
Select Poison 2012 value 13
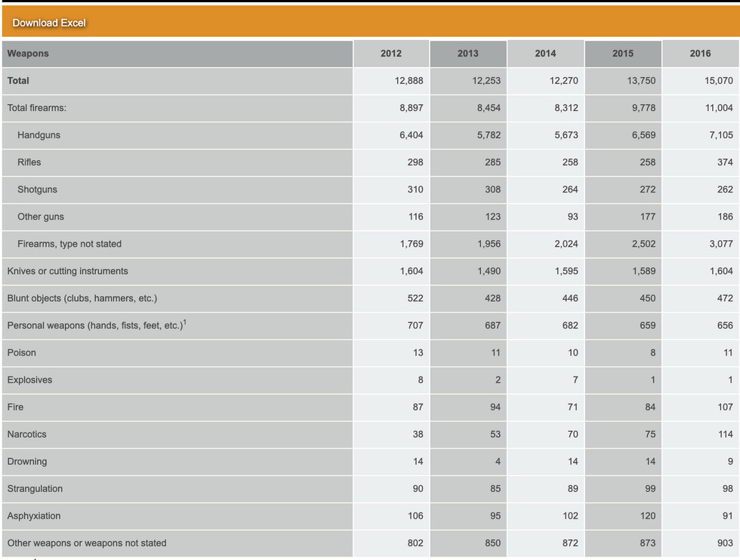[x=418, y=353]
